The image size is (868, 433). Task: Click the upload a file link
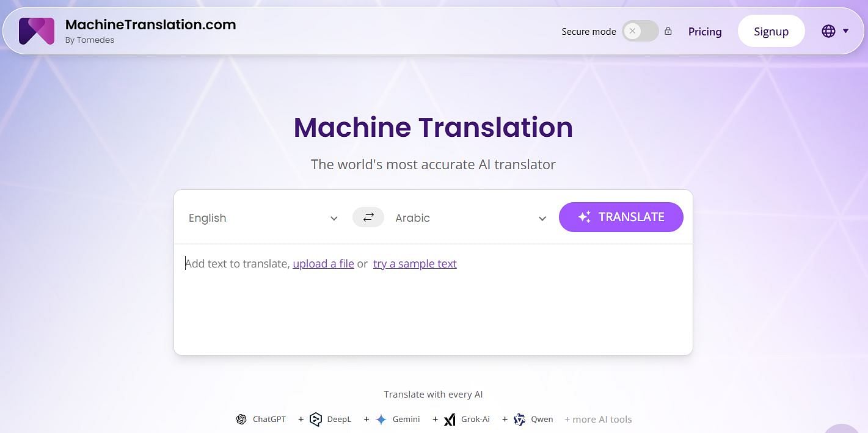(x=323, y=264)
